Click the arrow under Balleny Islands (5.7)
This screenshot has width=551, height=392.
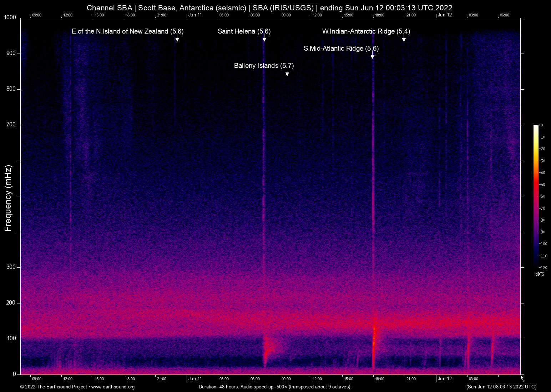287,73
